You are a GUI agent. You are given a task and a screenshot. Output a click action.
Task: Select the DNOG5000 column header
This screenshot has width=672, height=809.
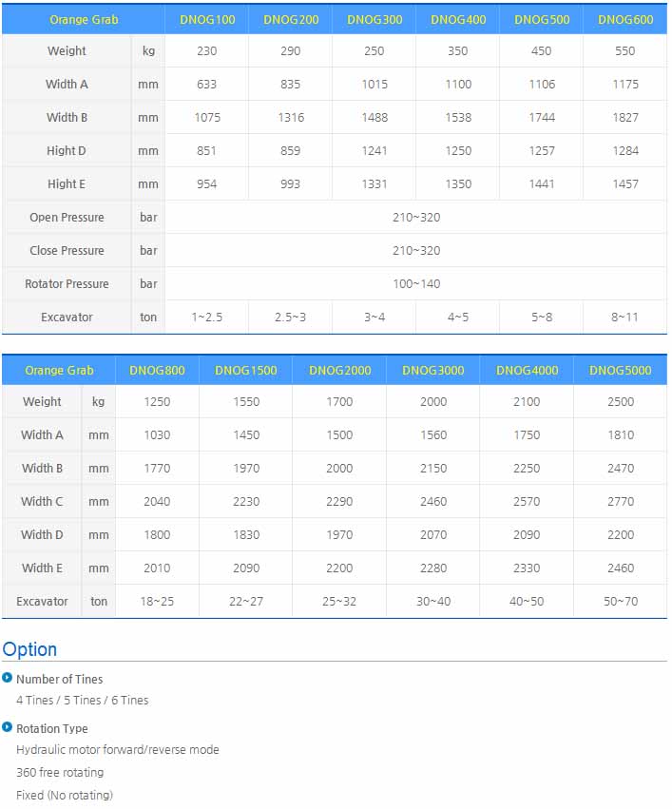pyautogui.click(x=621, y=371)
